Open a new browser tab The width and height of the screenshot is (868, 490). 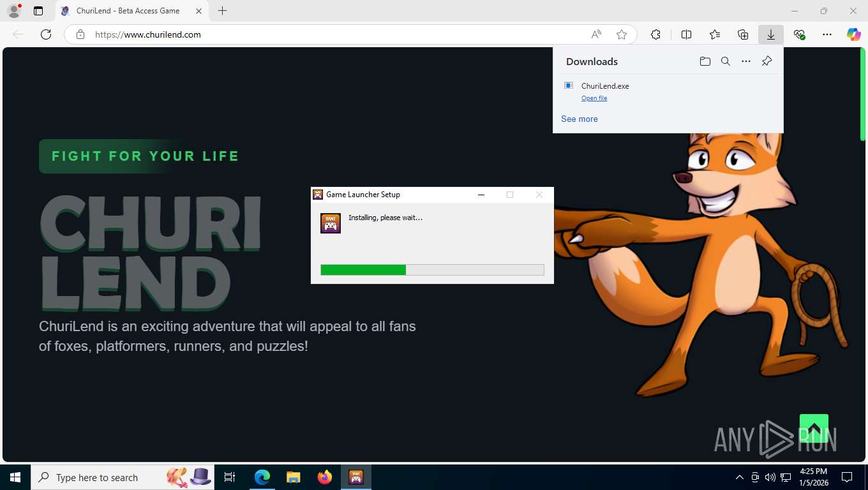[222, 11]
